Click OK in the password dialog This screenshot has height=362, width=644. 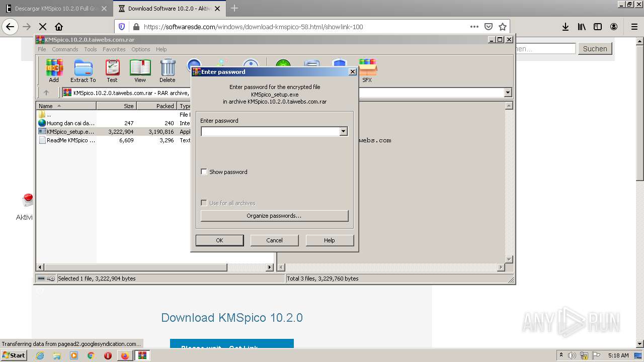click(219, 240)
